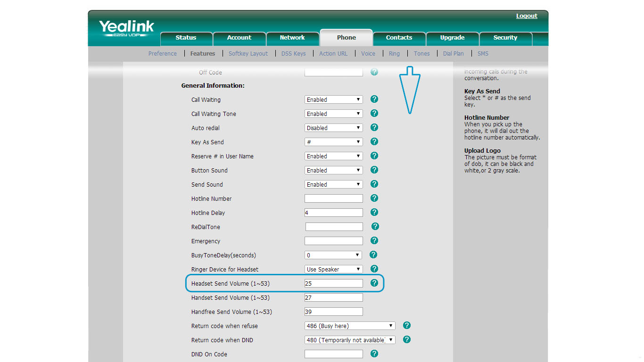The height and width of the screenshot is (362, 644).
Task: Go to DSS Keys submenu
Action: pyautogui.click(x=293, y=54)
